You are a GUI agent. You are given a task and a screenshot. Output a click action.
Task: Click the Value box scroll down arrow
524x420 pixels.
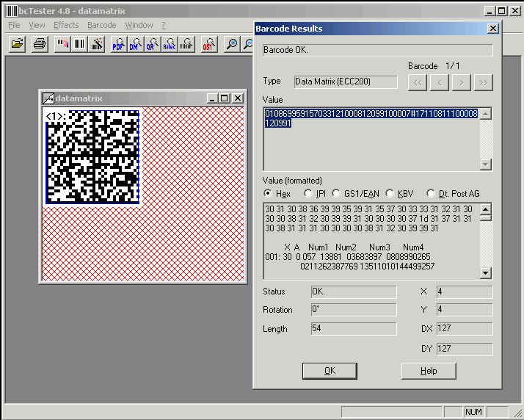[486, 164]
